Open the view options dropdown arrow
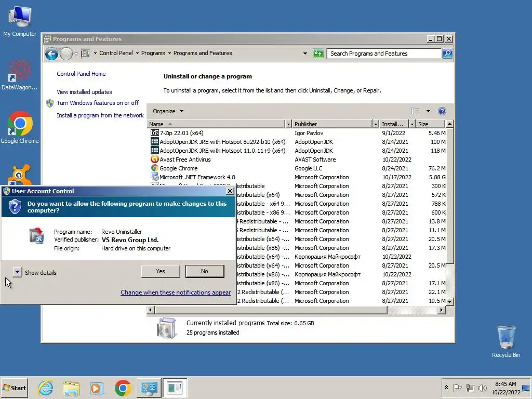This screenshot has width=532, height=399. click(x=428, y=111)
